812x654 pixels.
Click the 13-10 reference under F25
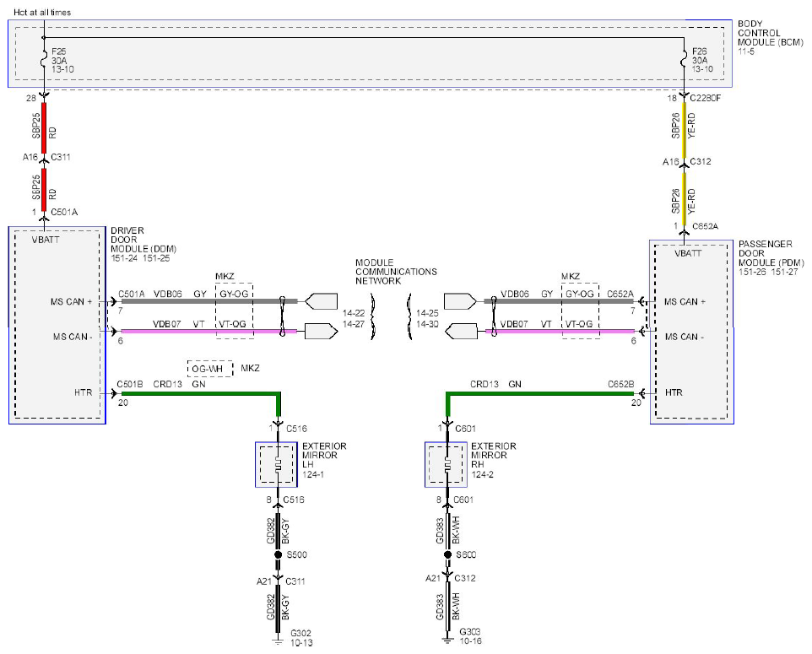click(62, 69)
